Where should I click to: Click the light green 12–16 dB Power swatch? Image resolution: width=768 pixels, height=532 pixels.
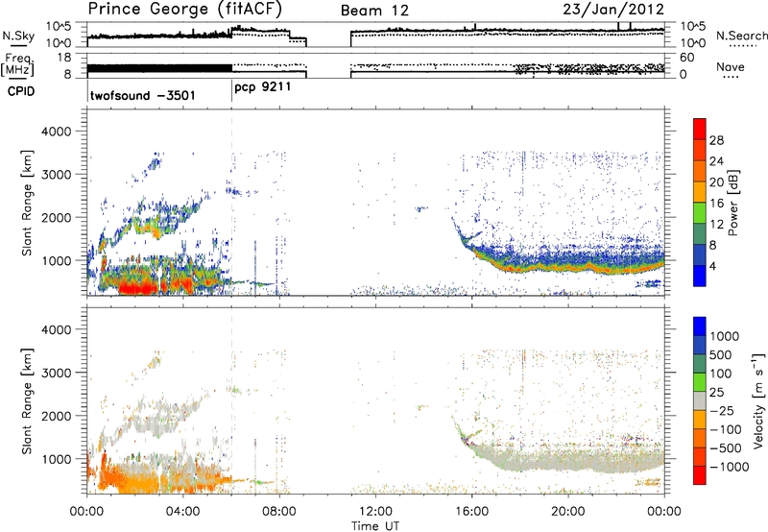[700, 212]
